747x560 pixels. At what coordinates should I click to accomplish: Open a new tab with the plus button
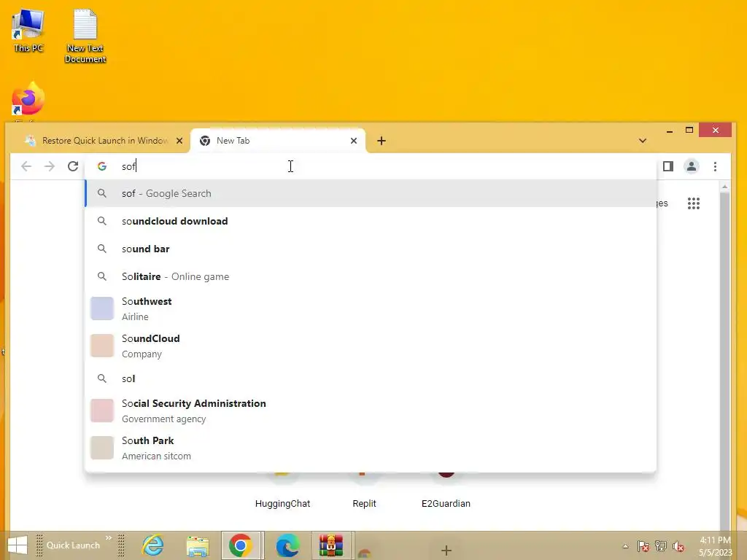tap(381, 141)
